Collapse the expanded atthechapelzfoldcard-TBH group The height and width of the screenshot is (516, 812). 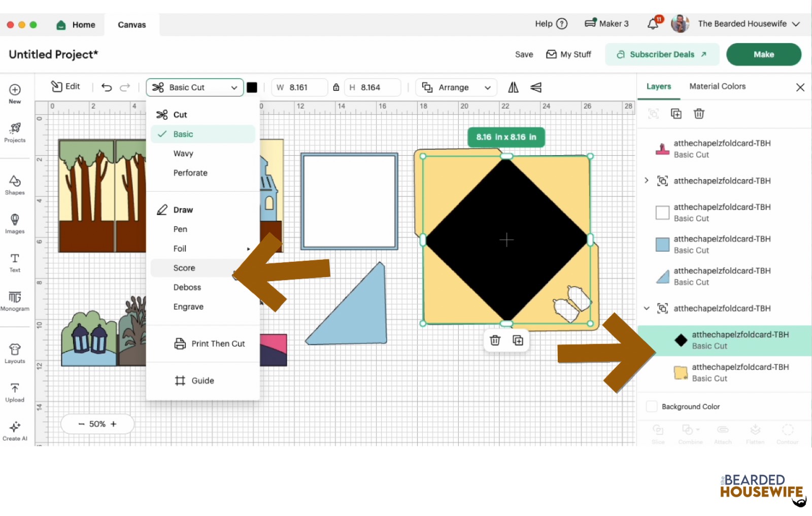647,308
